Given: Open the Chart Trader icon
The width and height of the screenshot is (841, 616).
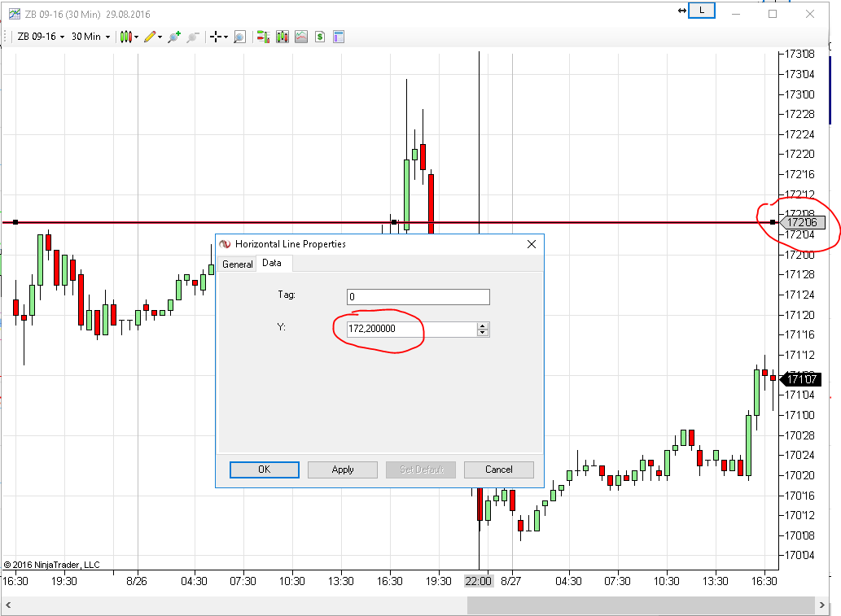Looking at the screenshot, I should coord(263,37).
